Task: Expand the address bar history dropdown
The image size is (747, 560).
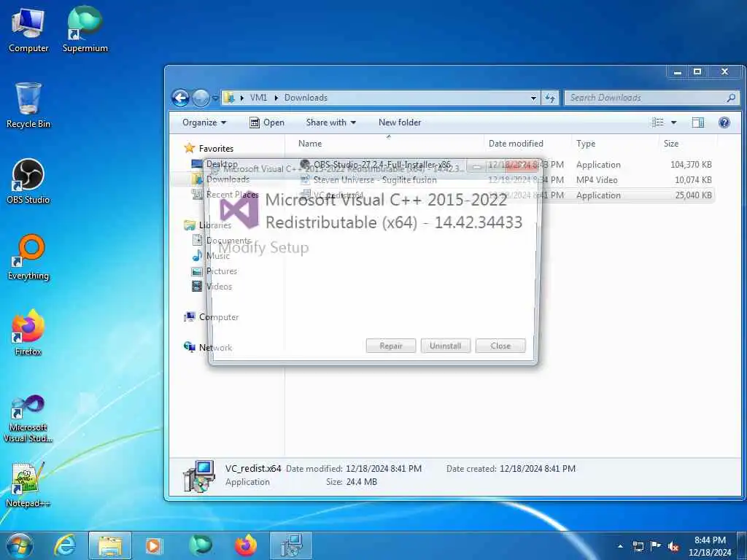Action: pyautogui.click(x=533, y=98)
